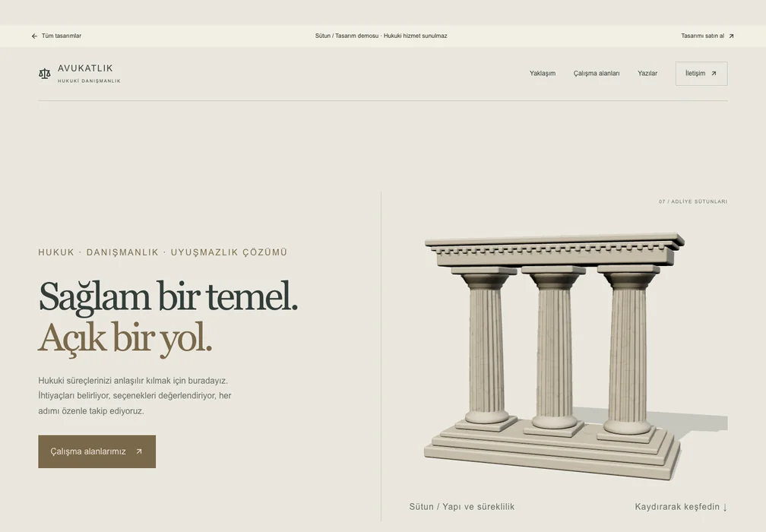Open the Çalışma alanları menu item

pyautogui.click(x=597, y=73)
